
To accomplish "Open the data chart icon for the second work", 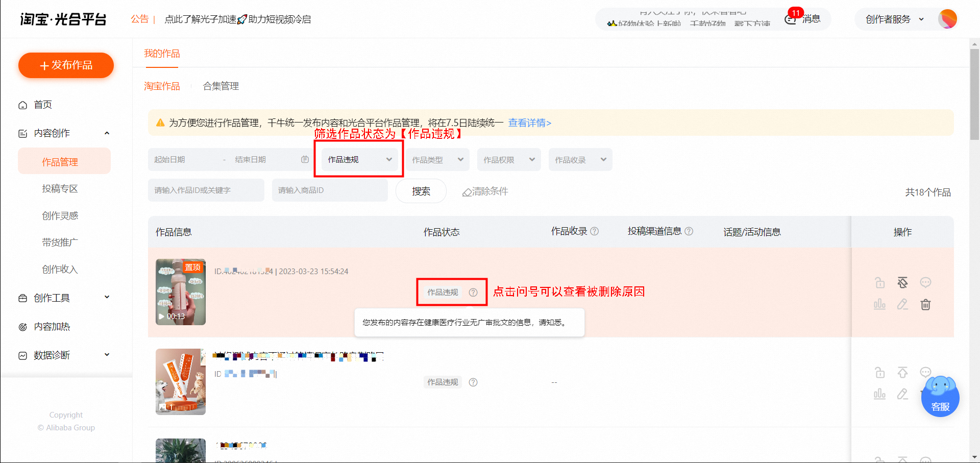I will [x=879, y=394].
